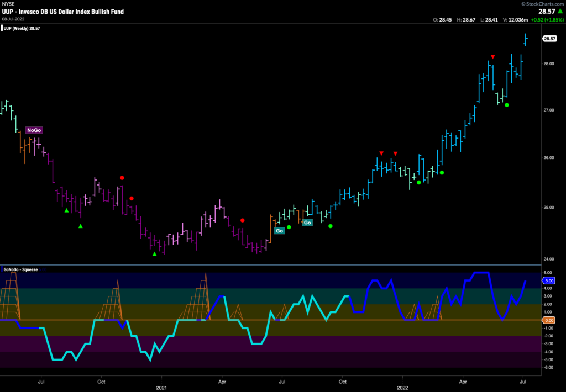
Task: Click the -6.00 oscillator axis label
Action: (x=548, y=368)
